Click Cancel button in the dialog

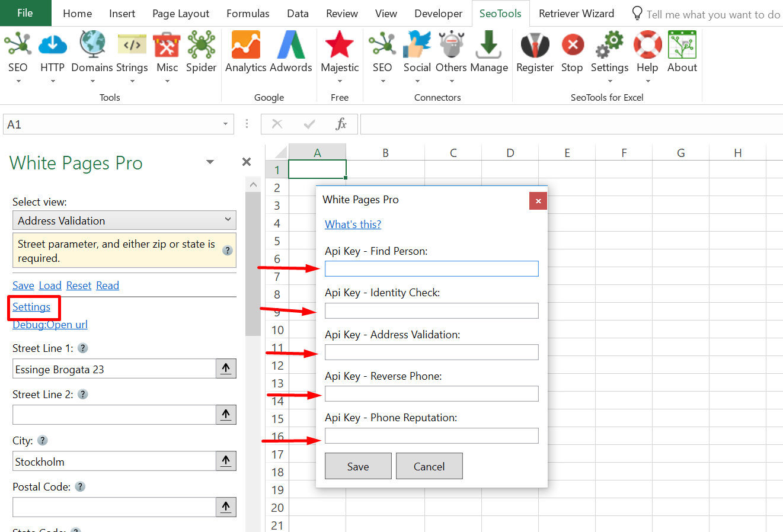429,466
